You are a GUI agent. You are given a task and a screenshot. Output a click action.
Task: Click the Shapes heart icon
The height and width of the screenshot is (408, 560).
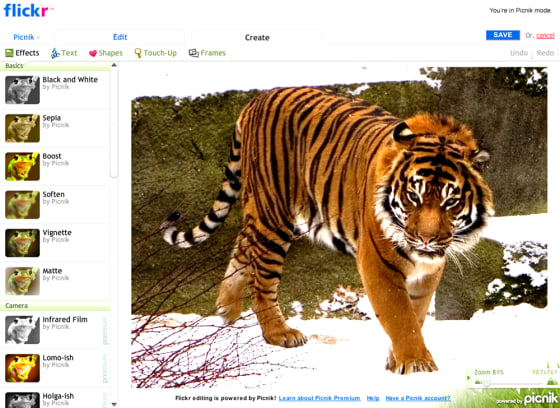[x=93, y=53]
